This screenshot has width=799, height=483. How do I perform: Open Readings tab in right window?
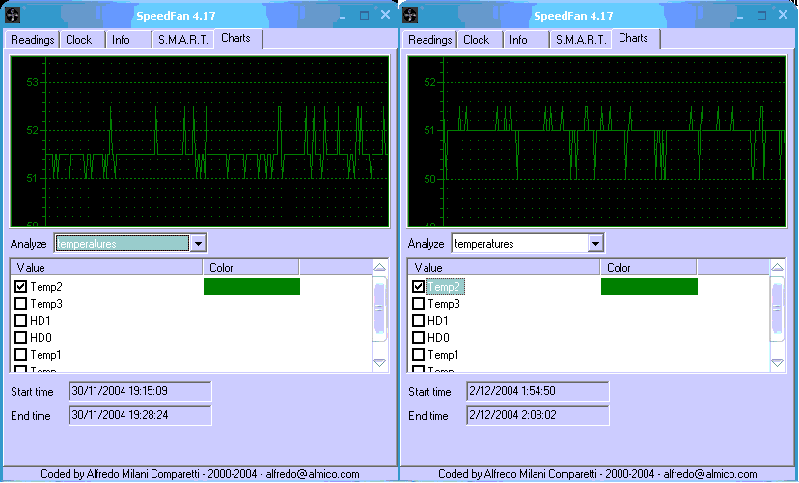point(430,40)
